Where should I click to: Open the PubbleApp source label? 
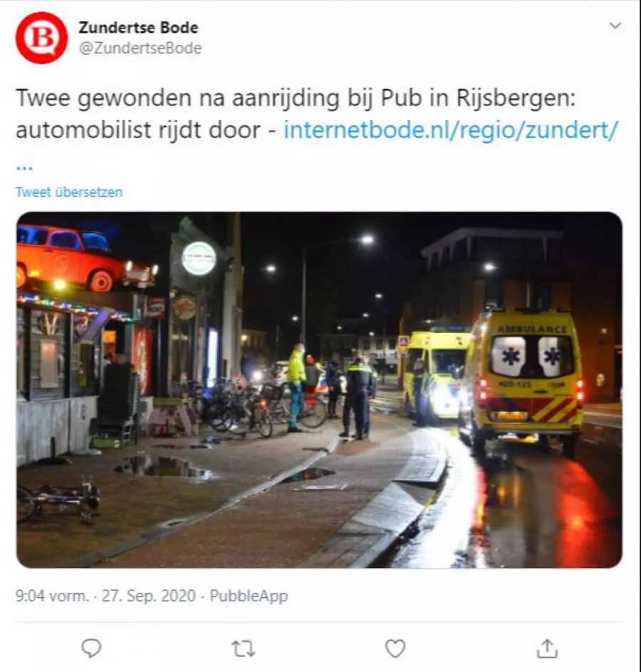(x=249, y=596)
